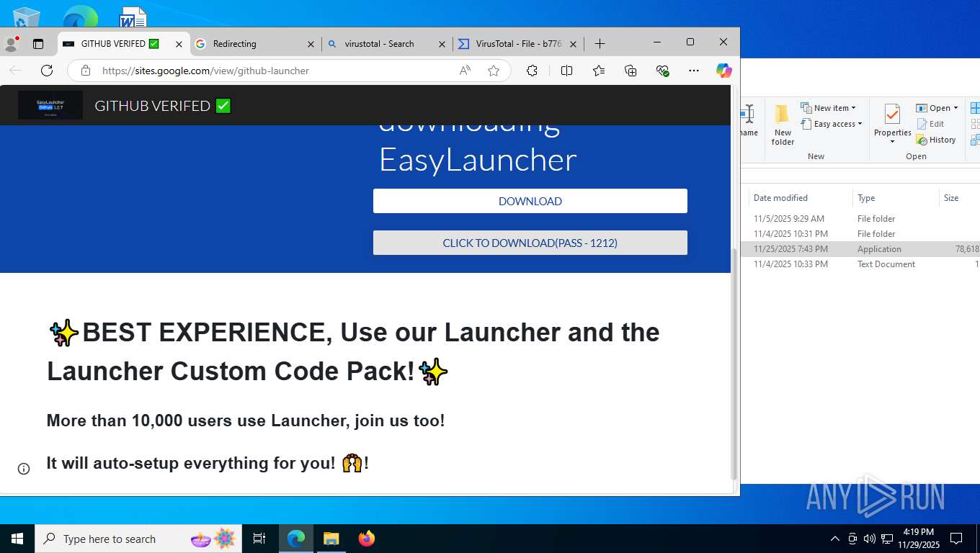The image size is (980, 553).
Task: Close the VirusTotal - File tab
Action: click(x=573, y=44)
